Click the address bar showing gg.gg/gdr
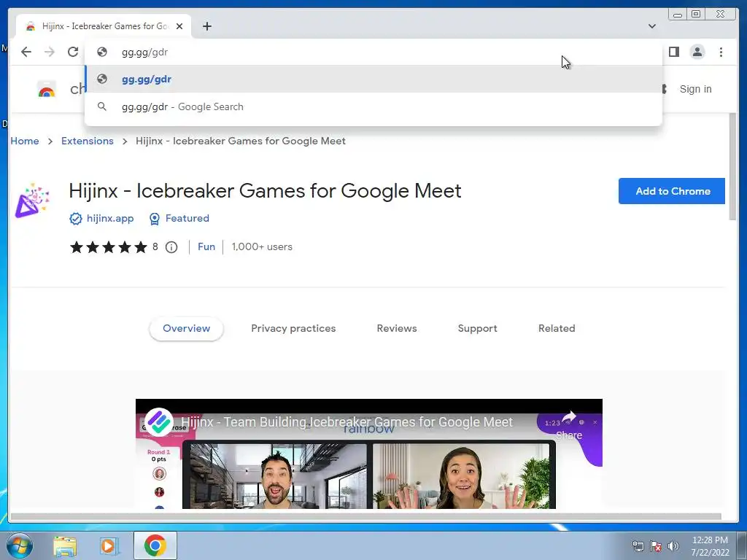 pyautogui.click(x=373, y=52)
